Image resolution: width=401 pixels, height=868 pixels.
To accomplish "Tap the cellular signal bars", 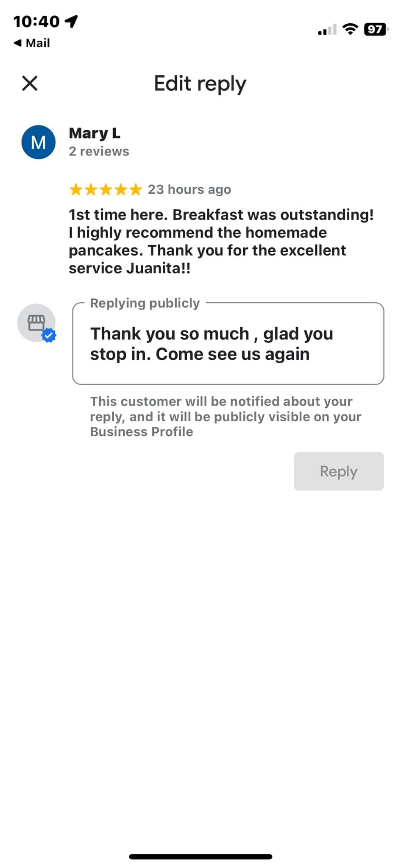I will 327,30.
